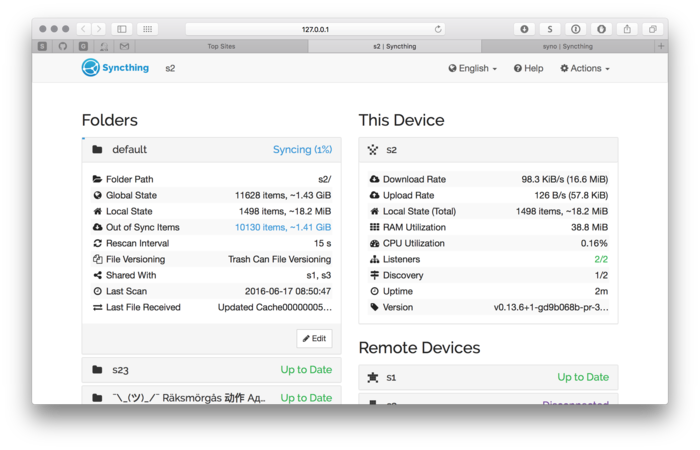Click the Share toolbar button

[x=627, y=29]
